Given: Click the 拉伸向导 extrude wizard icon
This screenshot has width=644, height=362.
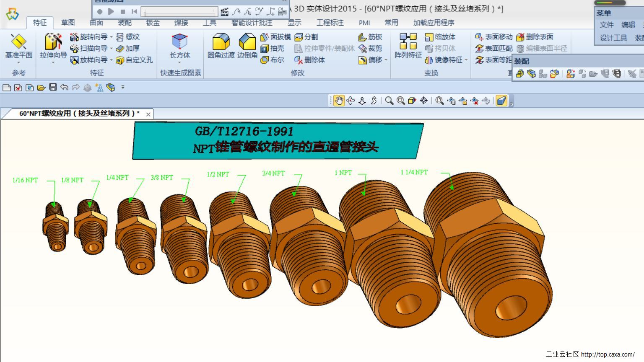Looking at the screenshot, I should point(53,41).
